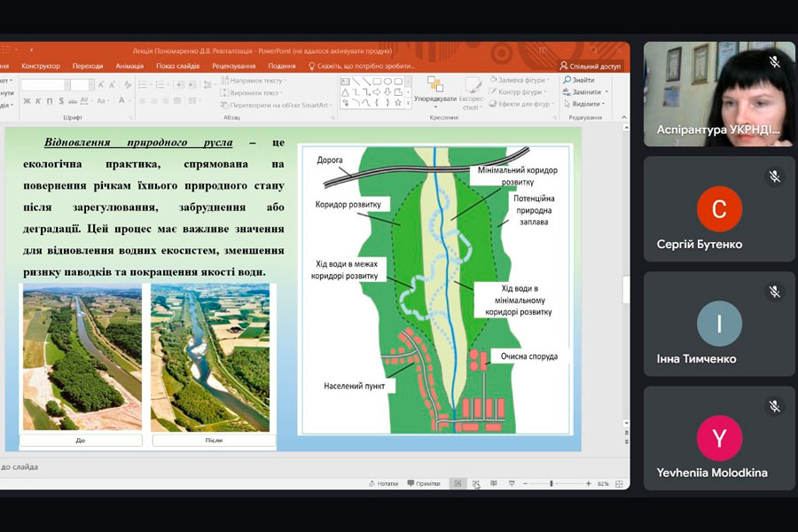
Task: Click Спільний доступ share button
Action: click(591, 66)
